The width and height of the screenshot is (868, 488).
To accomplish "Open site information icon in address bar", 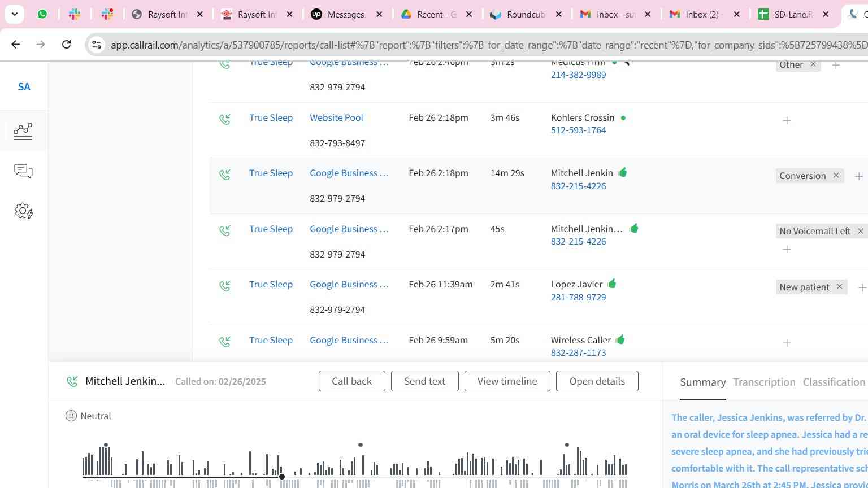I will [x=96, y=45].
